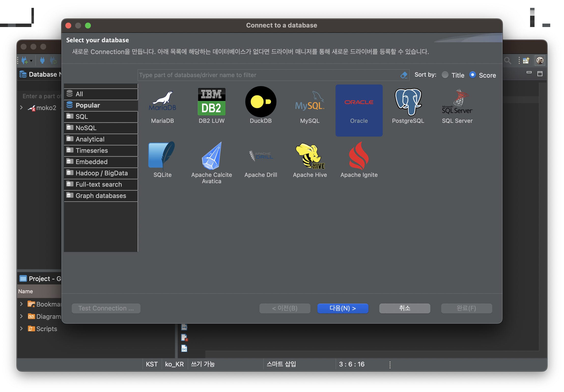Expand the Scripts folder tree node
564x392 pixels.
click(x=21, y=329)
